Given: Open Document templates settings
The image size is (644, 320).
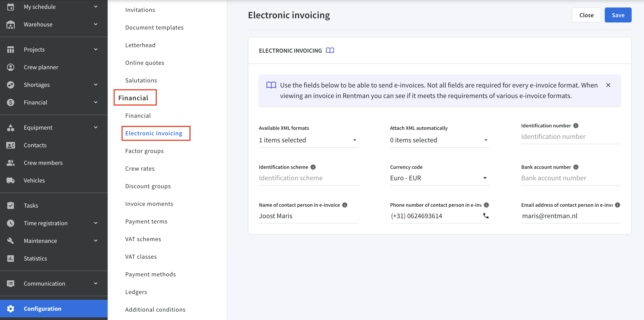Looking at the screenshot, I should (x=154, y=28).
